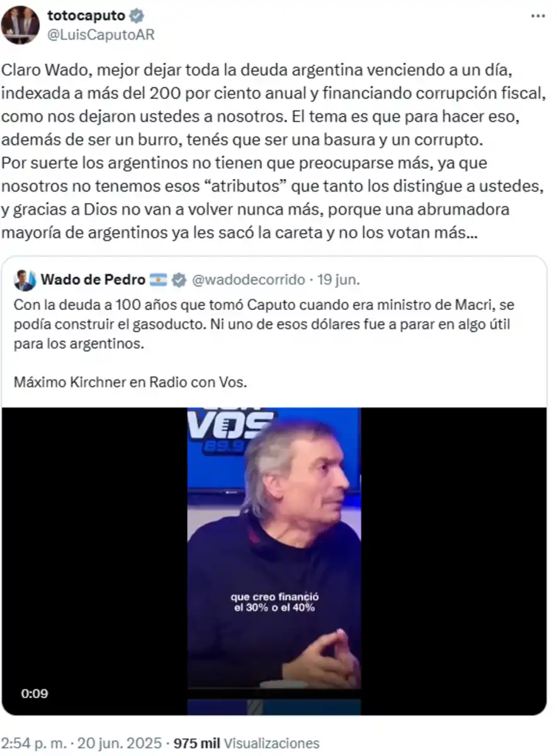Viewport: 559px width, 756px height.
Task: Click the 975 mil Visualizaciones count
Action: tap(246, 743)
